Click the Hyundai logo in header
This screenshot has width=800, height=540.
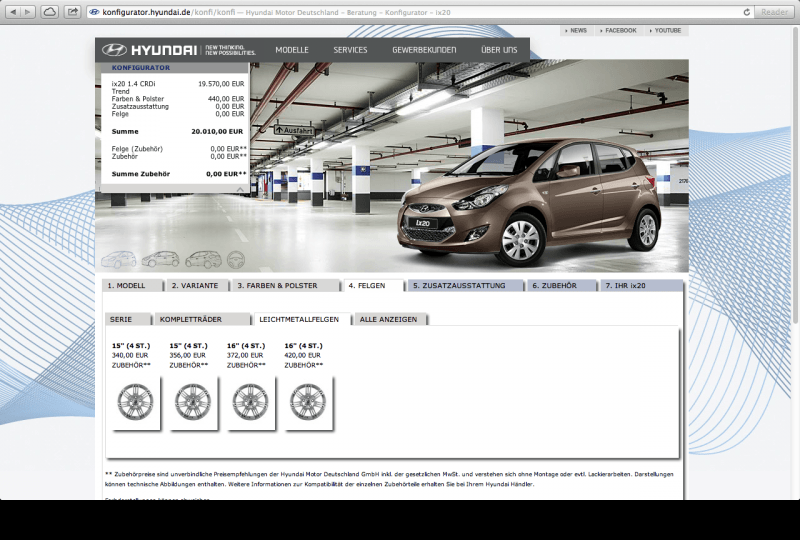[x=149, y=50]
